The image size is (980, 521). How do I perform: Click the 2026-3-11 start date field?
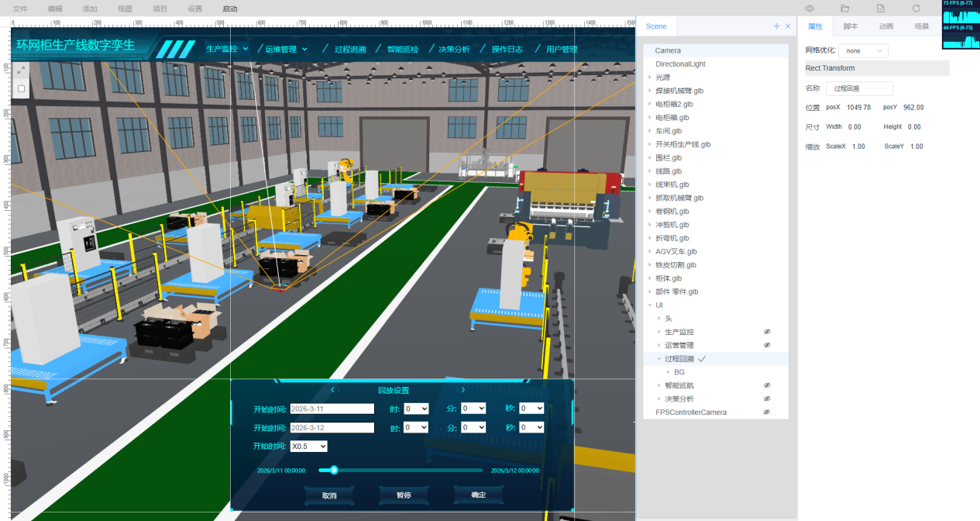[332, 409]
